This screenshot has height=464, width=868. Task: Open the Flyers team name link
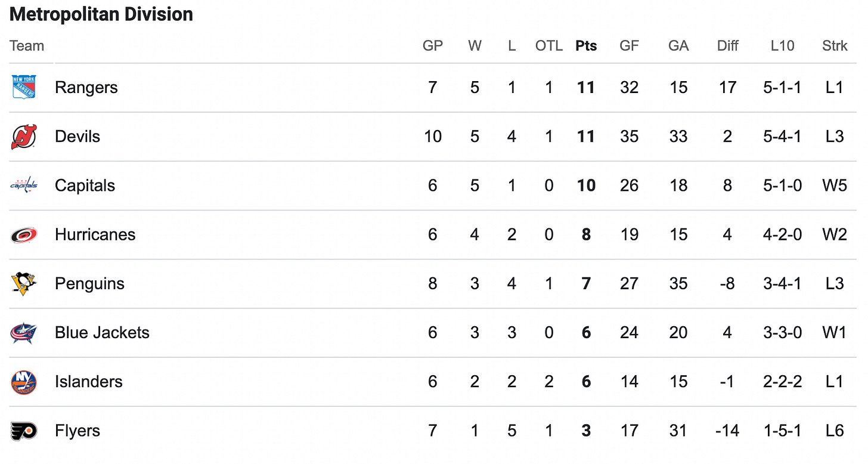(77, 431)
